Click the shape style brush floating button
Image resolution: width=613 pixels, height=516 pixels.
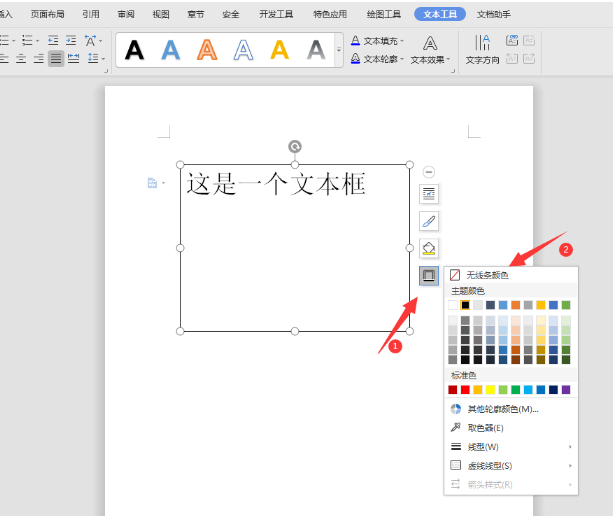[x=429, y=221]
